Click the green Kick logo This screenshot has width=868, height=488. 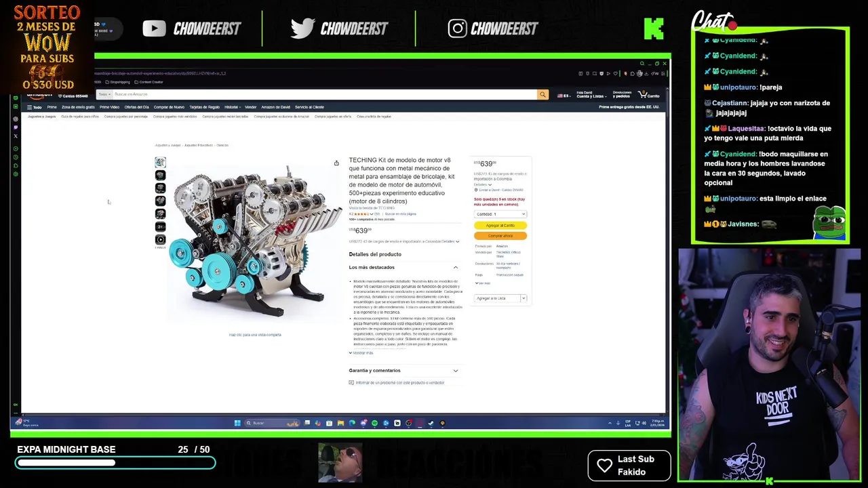pos(654,28)
